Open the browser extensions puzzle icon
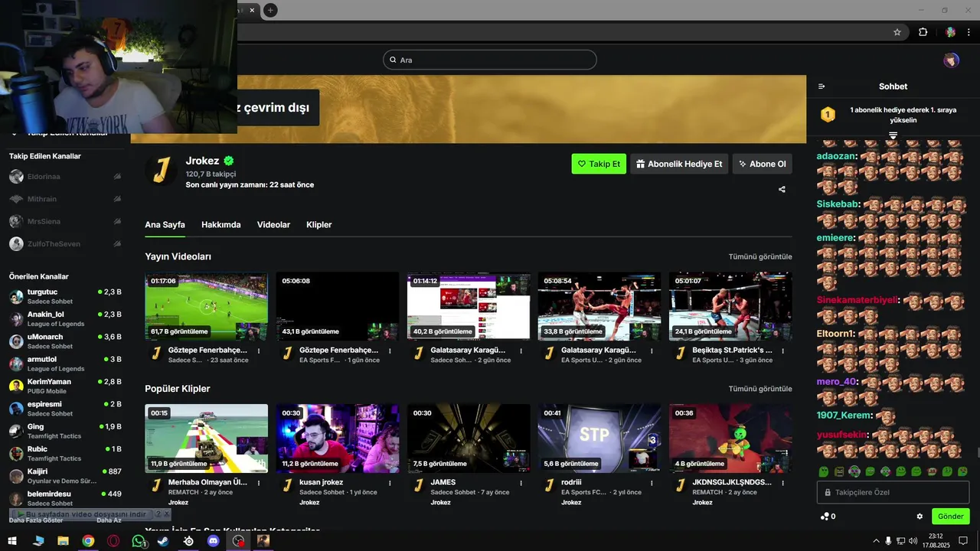The height and width of the screenshot is (551, 980). (923, 32)
